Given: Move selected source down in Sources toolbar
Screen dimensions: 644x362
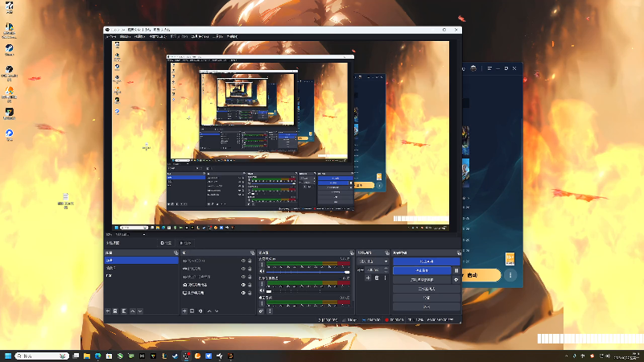Looking at the screenshot, I should (x=217, y=311).
